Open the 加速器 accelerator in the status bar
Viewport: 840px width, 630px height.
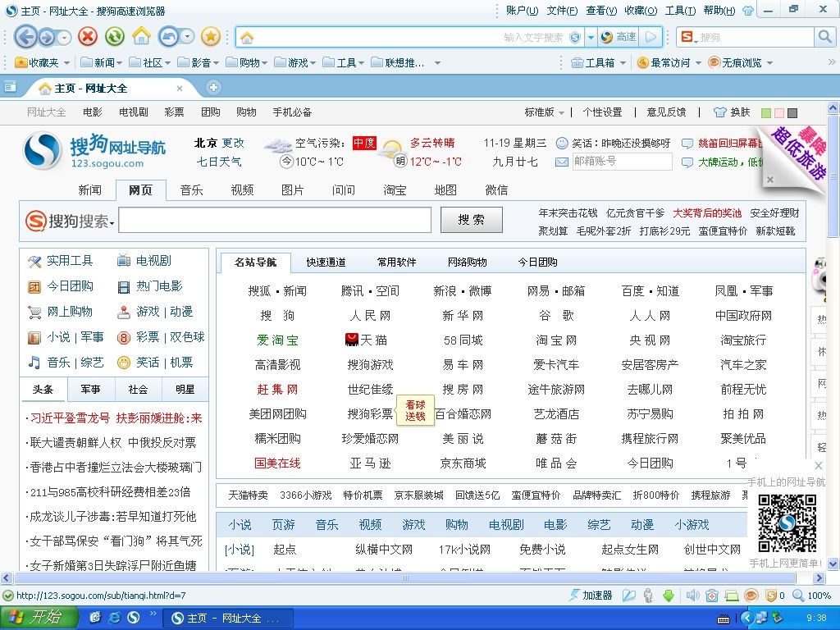(x=590, y=596)
